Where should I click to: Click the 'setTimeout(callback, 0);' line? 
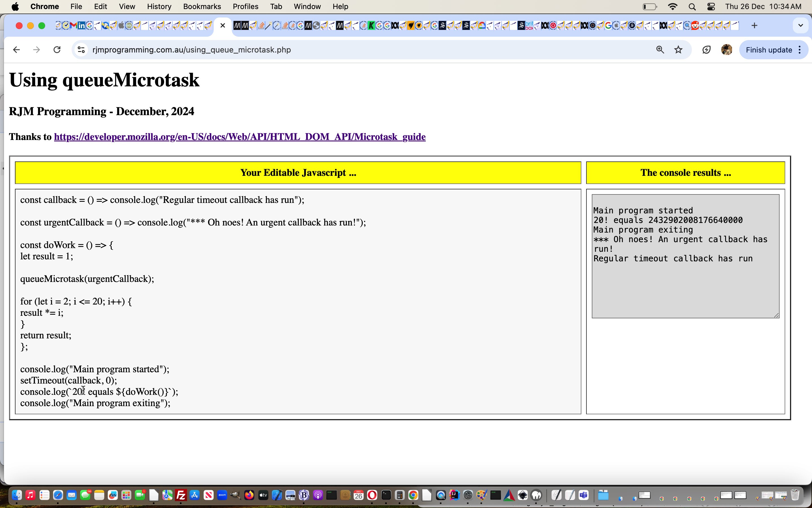(69, 380)
